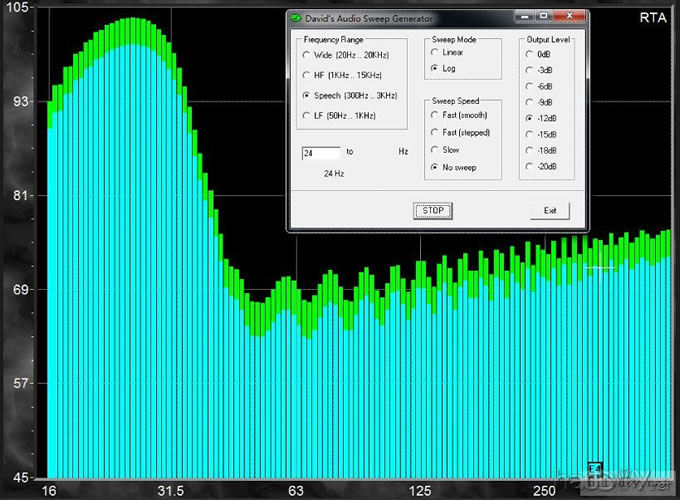Close the Audio Sweep Generator dialog
680x500 pixels.
567,16
